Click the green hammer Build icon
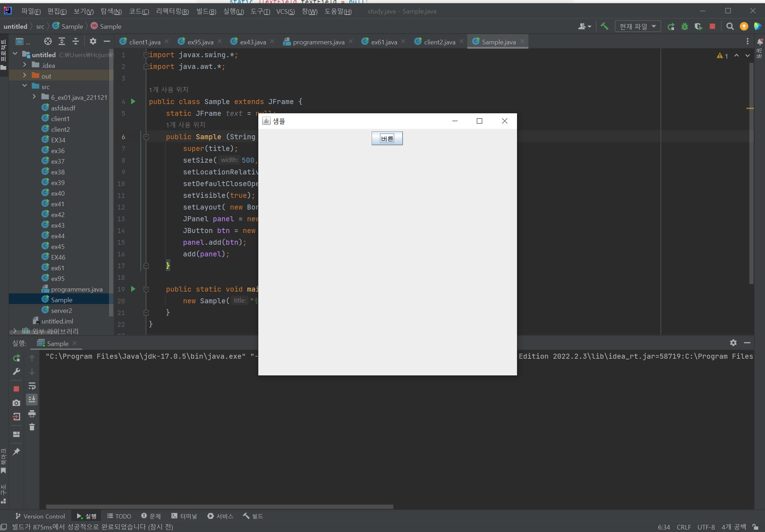The width and height of the screenshot is (765, 532). tap(604, 26)
